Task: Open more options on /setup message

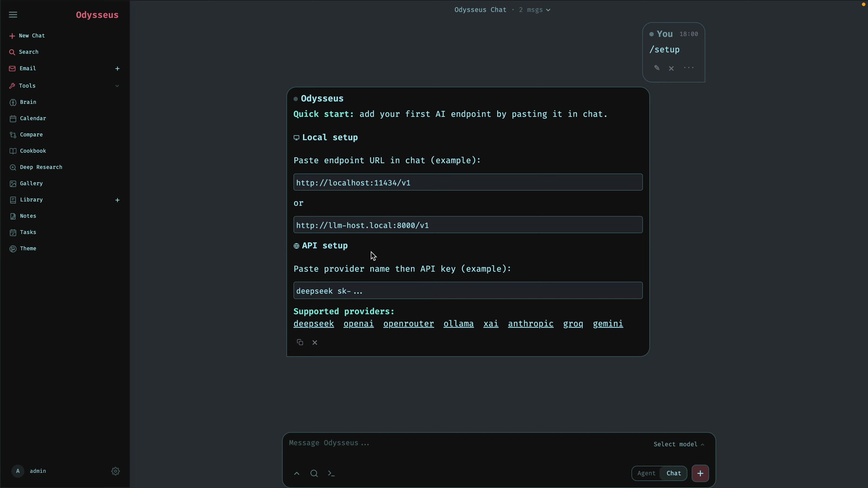Action: tap(689, 68)
